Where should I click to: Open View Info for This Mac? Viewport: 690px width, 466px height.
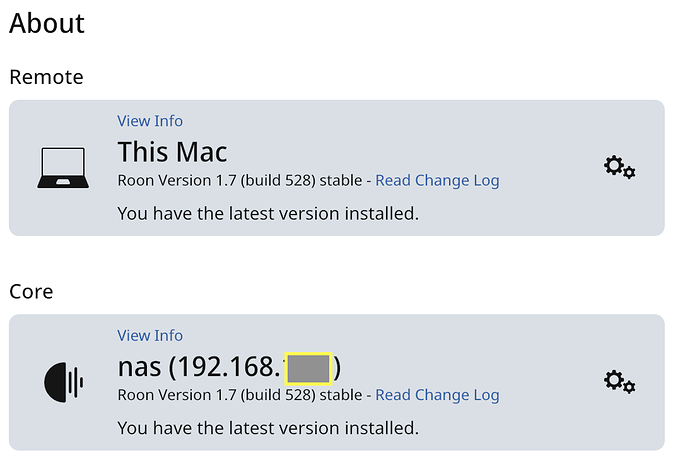pos(150,121)
